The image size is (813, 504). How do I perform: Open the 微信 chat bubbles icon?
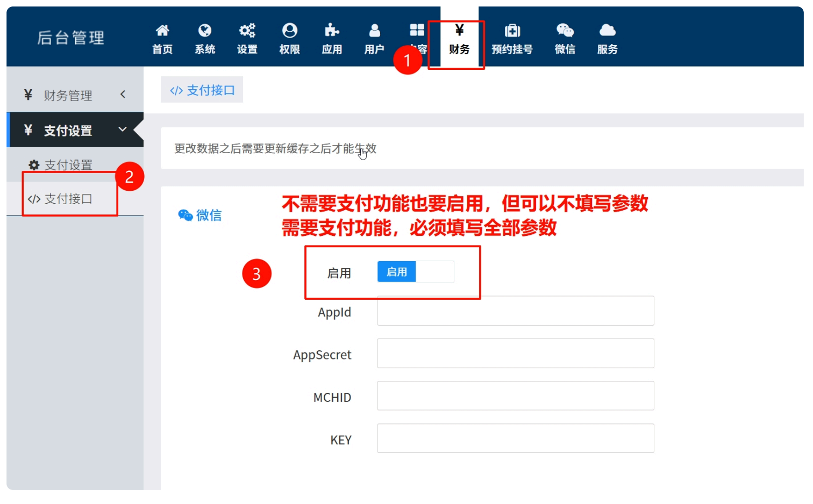coord(565,31)
